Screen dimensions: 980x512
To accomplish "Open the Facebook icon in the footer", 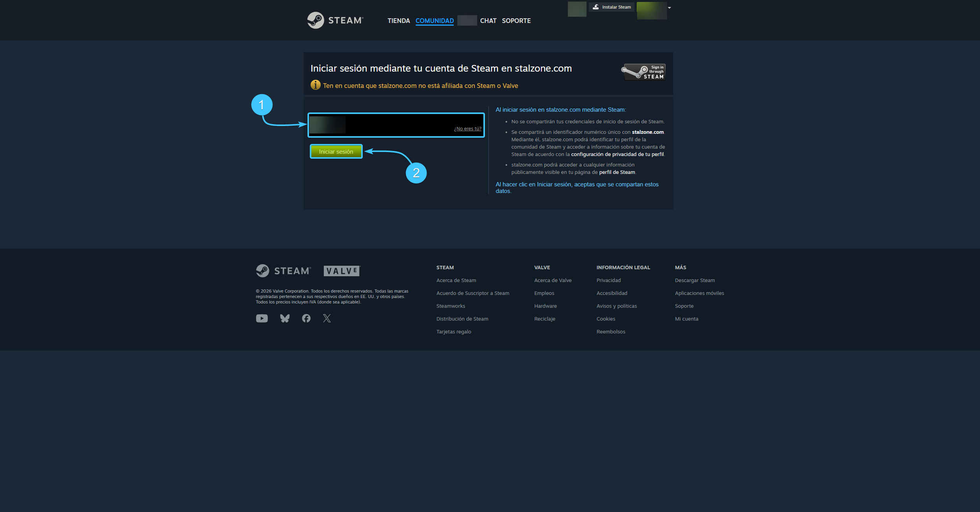I will point(306,319).
